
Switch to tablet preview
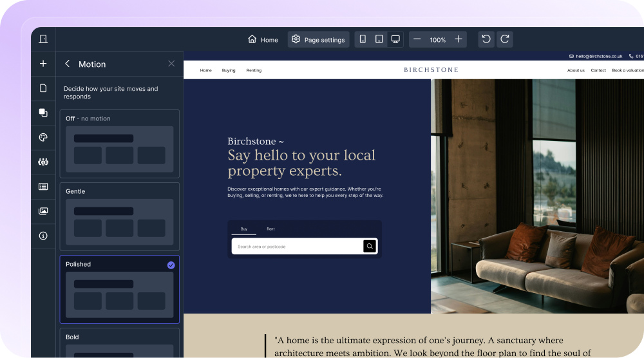pos(379,39)
